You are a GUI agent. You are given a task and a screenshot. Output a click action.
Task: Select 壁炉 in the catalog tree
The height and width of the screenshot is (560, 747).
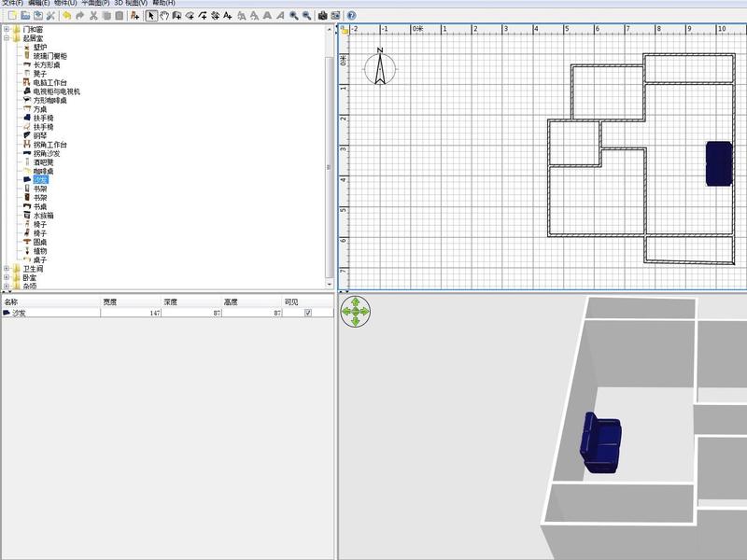point(40,48)
